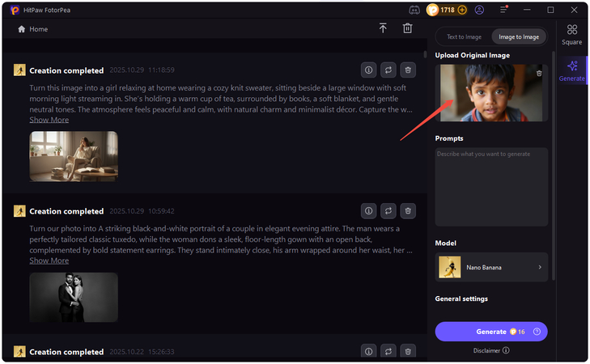Delete all history with toolbar trash icon

coord(408,28)
